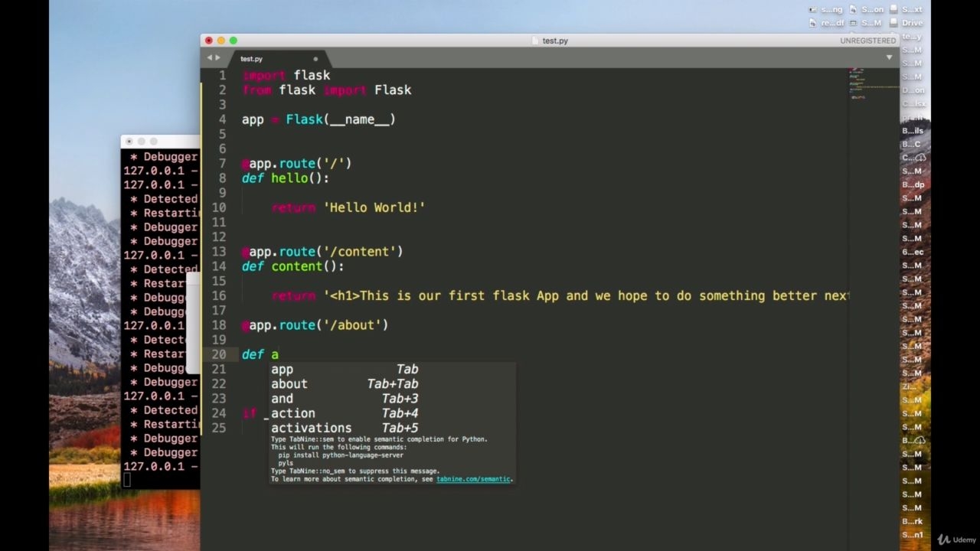Place cursor on '__name__' in line 4
This screenshot has height=551, width=980.
360,119
